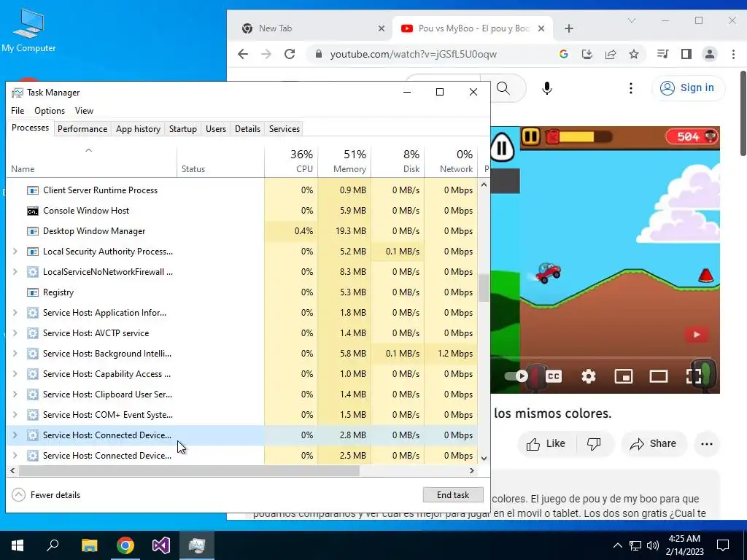
Task: Expand Local Security Authority Process row
Action: (15, 252)
